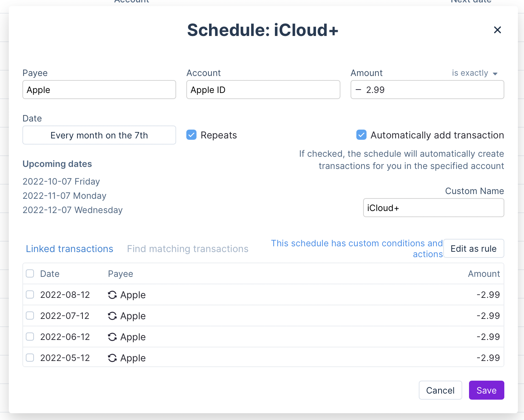Click the date cell 2022-07-12
The image size is (524, 420).
click(65, 316)
